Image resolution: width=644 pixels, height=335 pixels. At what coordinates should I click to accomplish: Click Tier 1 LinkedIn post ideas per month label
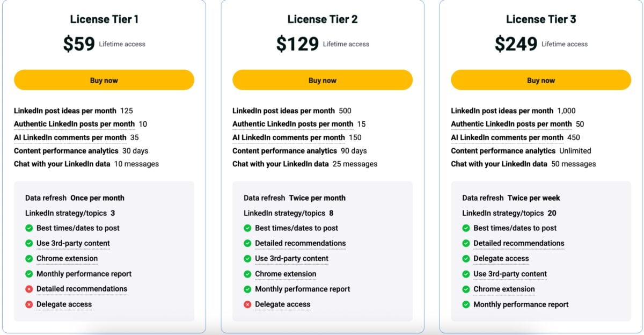point(65,111)
